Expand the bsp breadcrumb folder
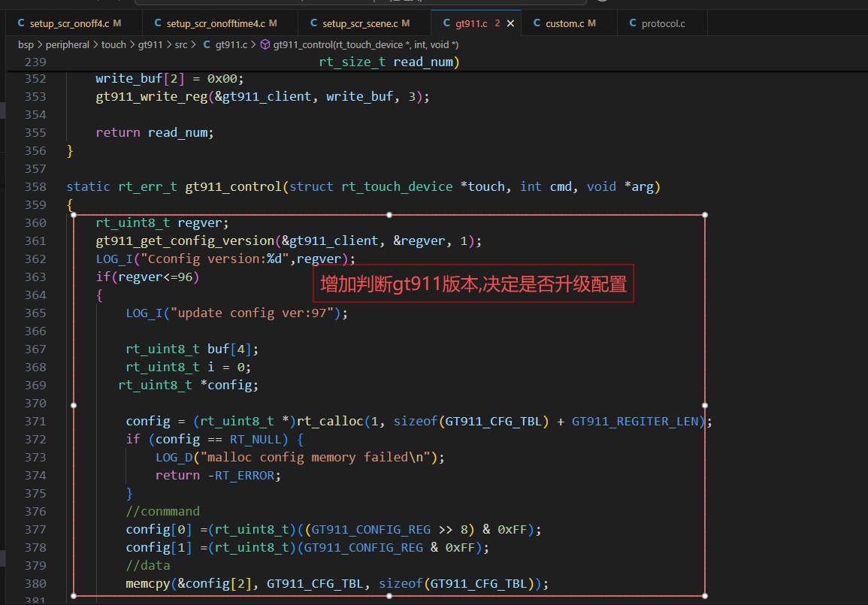This screenshot has width=868, height=605. pos(25,44)
